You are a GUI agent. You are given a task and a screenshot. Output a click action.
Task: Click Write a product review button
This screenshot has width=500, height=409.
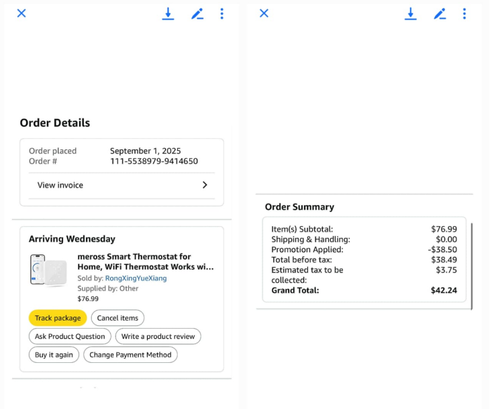pos(158,336)
